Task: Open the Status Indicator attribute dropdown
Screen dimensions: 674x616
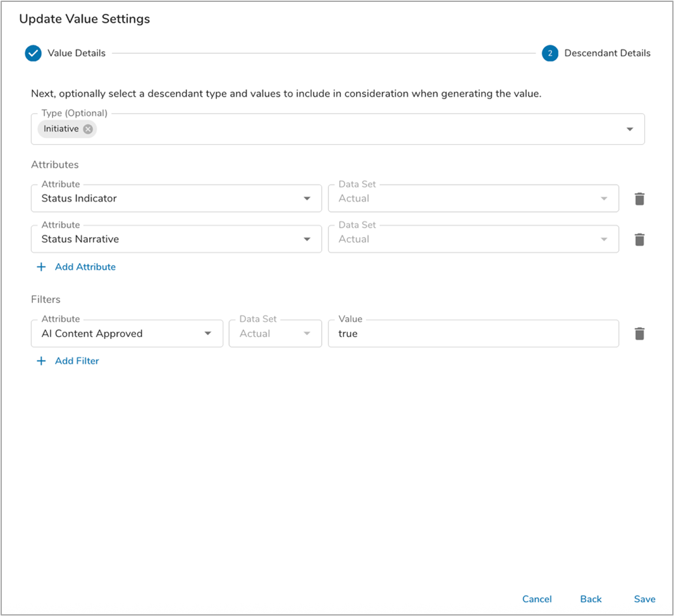Action: pos(307,199)
